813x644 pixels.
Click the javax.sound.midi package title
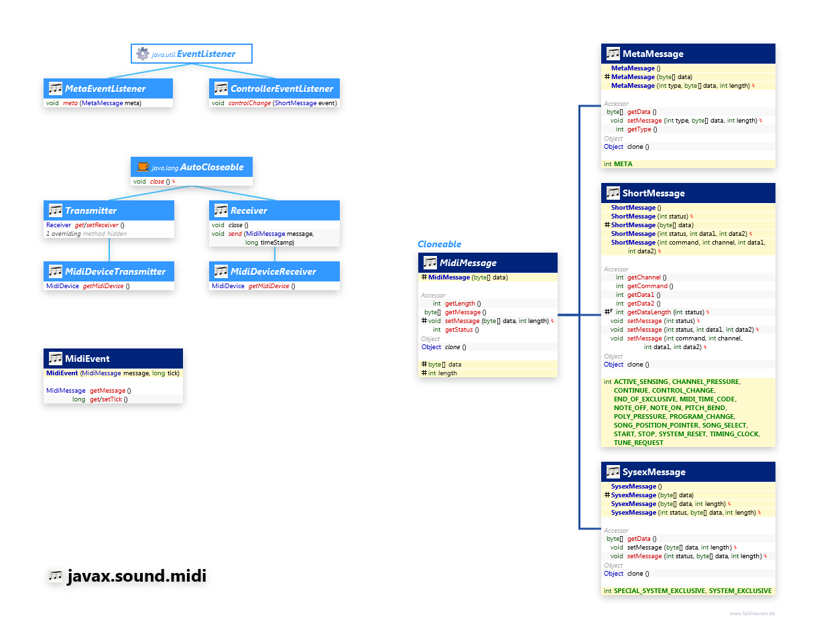(x=137, y=576)
